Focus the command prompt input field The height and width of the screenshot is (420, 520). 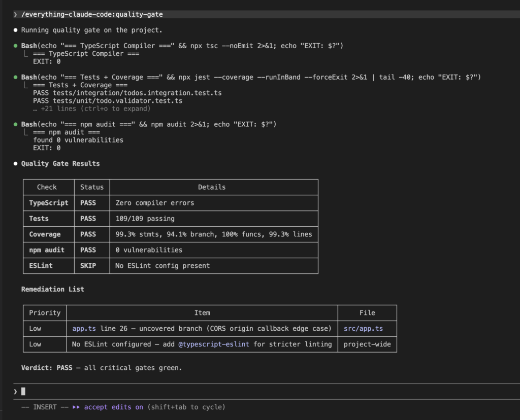[254, 391]
